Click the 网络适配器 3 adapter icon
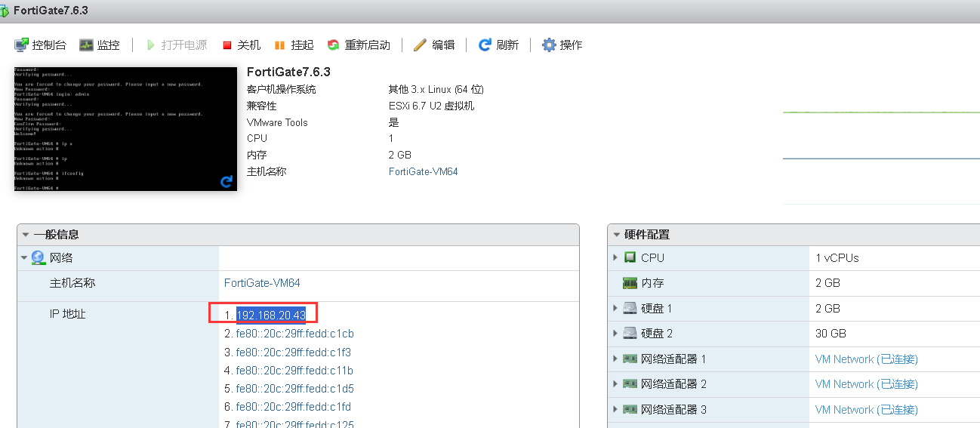Screen dimensions: 980x428 (630, 410)
